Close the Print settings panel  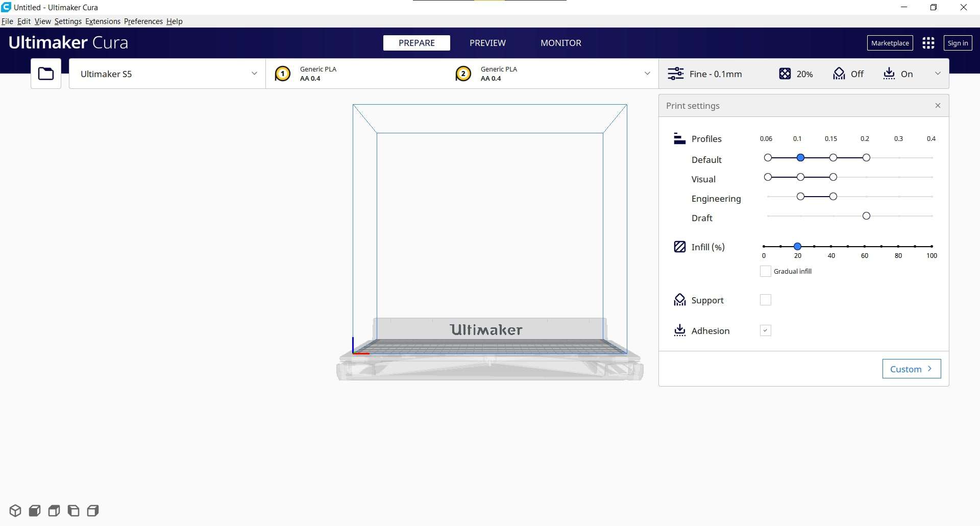point(938,106)
